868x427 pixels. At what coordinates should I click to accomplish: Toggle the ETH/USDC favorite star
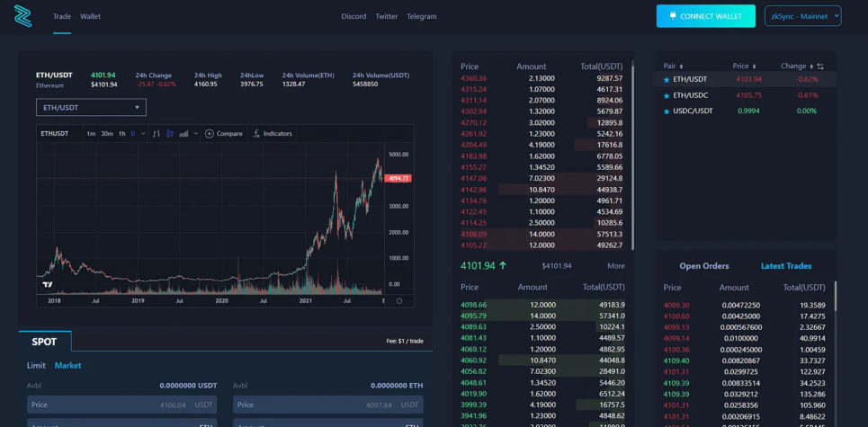tap(667, 95)
